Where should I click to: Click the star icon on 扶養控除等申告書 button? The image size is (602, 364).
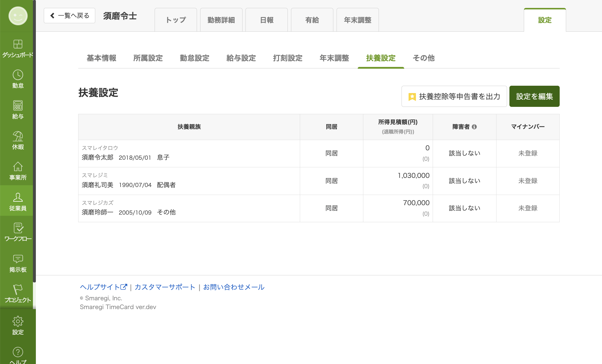click(412, 97)
